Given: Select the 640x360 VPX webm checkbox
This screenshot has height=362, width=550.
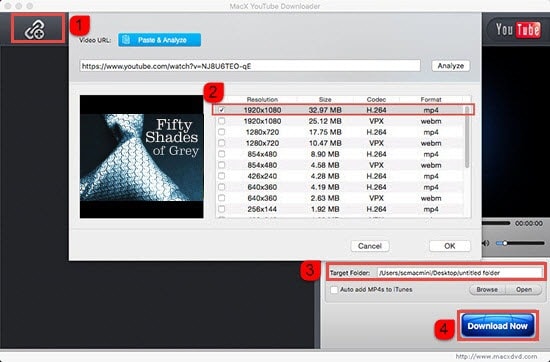Looking at the screenshot, I should click(x=221, y=198).
